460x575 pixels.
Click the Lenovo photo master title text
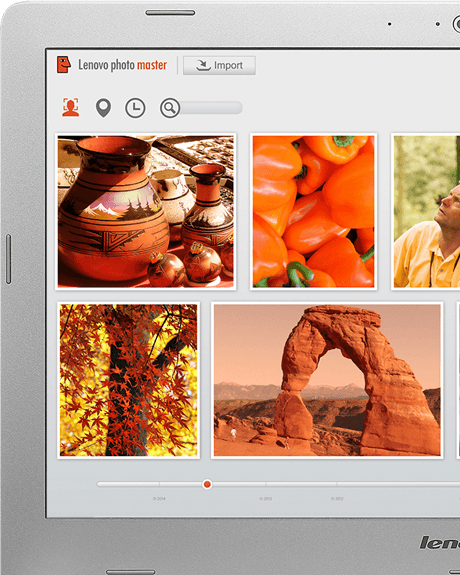[x=123, y=65]
